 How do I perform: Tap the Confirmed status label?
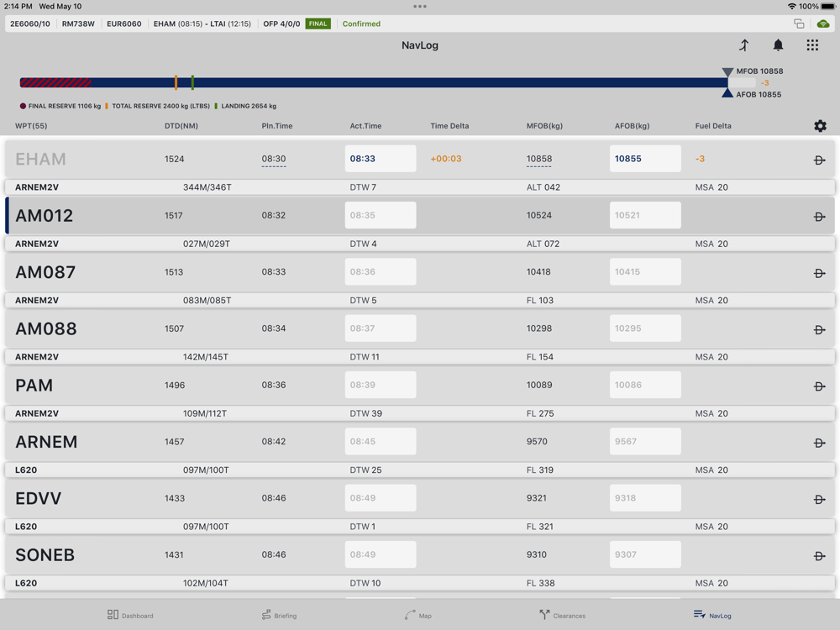pyautogui.click(x=361, y=24)
